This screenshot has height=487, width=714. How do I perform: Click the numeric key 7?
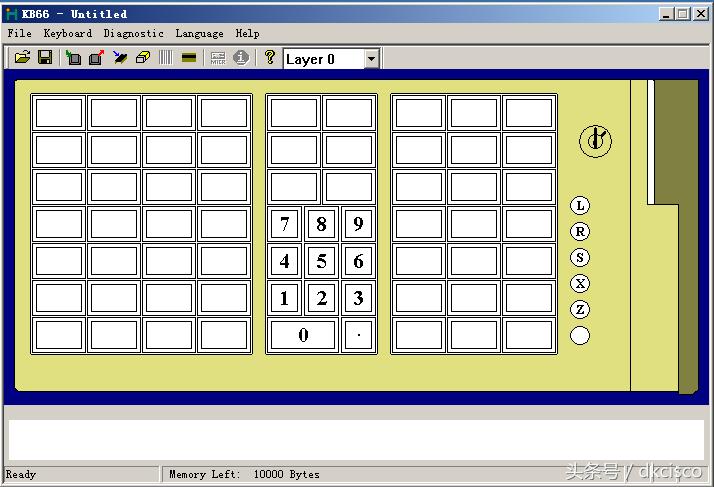click(285, 224)
